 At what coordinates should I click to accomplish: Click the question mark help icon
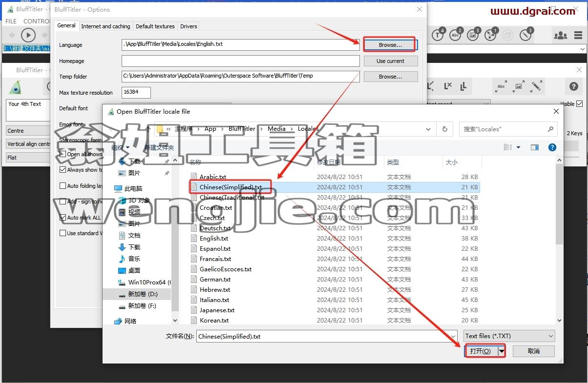coord(574,87)
